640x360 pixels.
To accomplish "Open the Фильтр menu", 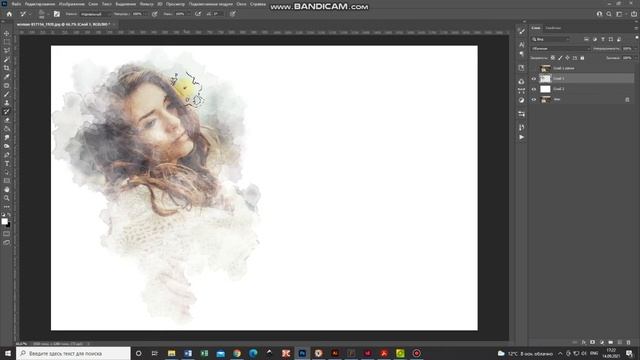I will pyautogui.click(x=147, y=4).
